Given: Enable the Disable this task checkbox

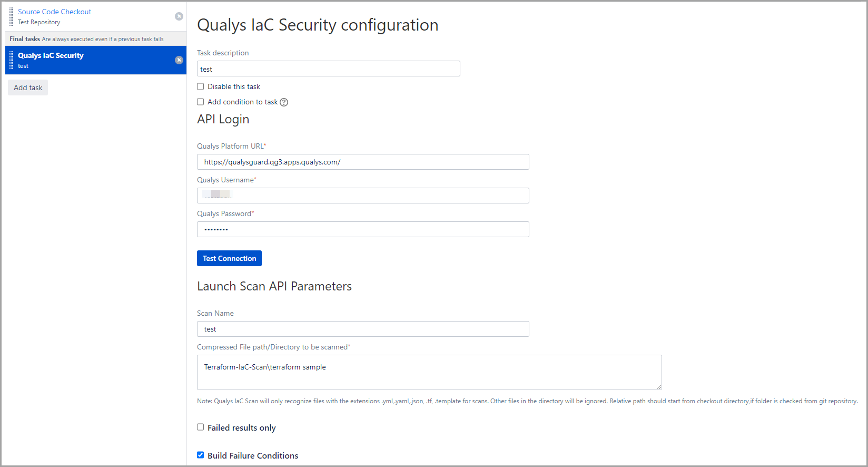Looking at the screenshot, I should [201, 86].
